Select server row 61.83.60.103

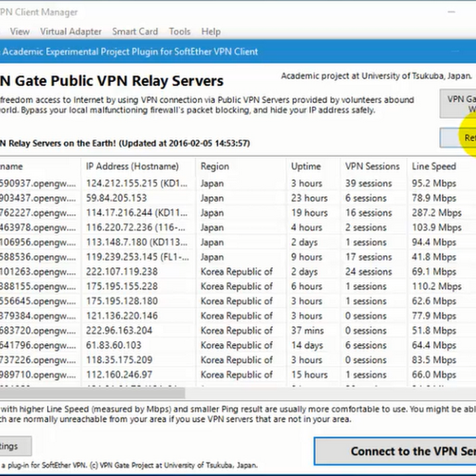pos(238,345)
